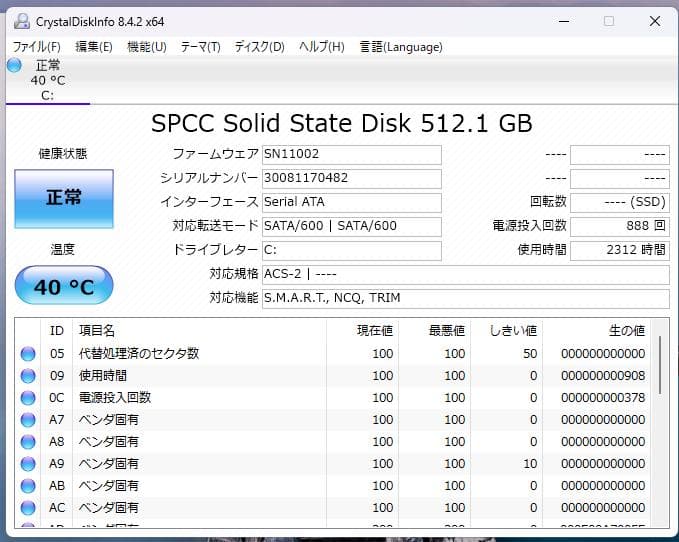
Task: Click the 生の値 column header
Action: pos(596,331)
